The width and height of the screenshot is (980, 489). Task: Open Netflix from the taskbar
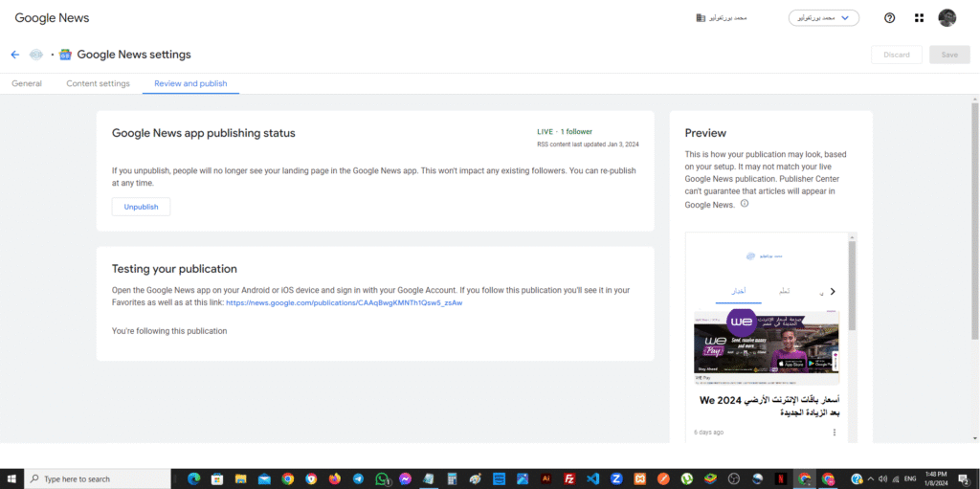coord(781,479)
